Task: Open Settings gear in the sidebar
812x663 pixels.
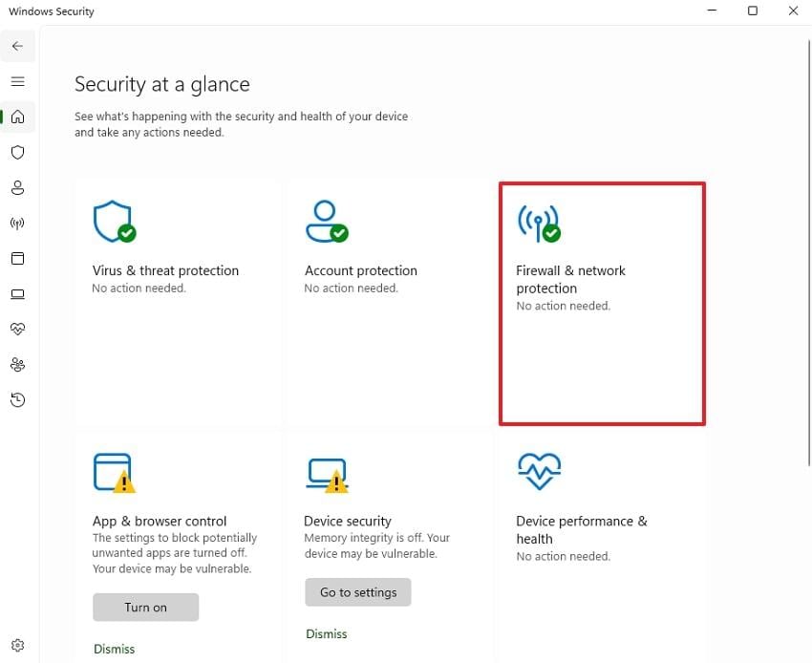Action: click(x=17, y=646)
